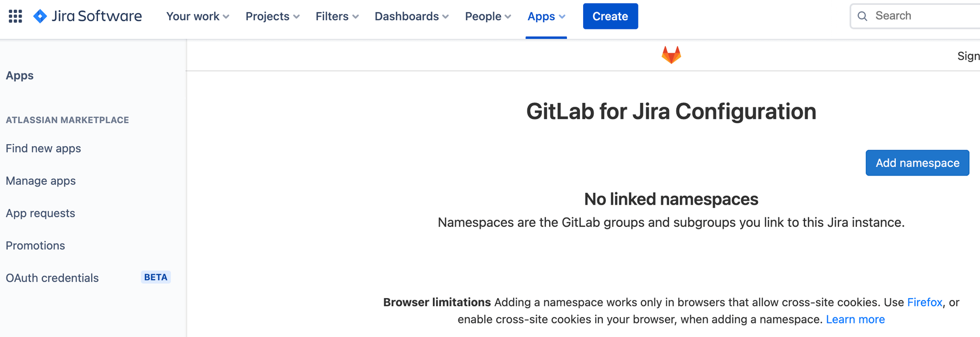Open the Projects dropdown menu
Viewport: 980px width, 337px height.
272,16
